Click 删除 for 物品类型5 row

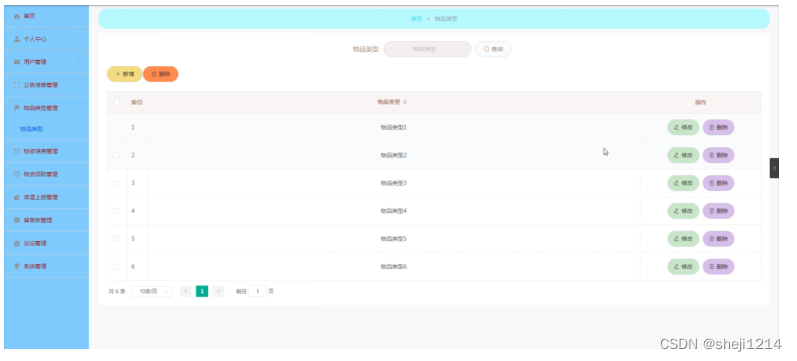(719, 239)
